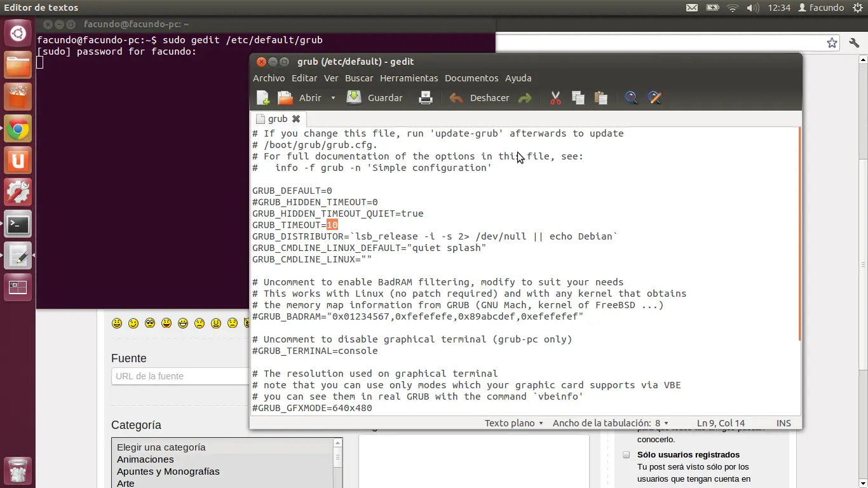Open the Herramientas menu
The height and width of the screenshot is (488, 868).
[409, 78]
